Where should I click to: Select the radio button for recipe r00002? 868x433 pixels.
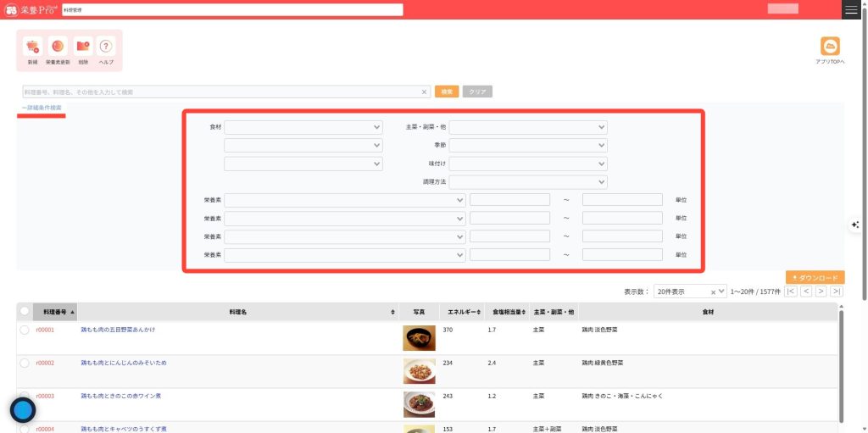coord(25,363)
